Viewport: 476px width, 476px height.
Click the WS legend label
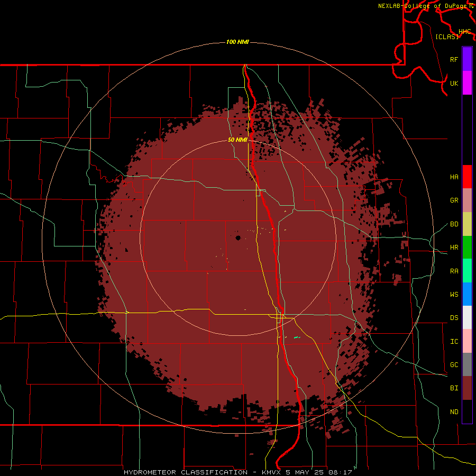(454, 295)
